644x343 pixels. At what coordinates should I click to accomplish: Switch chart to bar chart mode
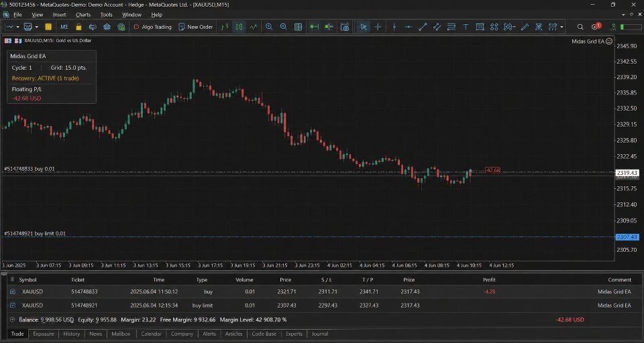coord(224,27)
